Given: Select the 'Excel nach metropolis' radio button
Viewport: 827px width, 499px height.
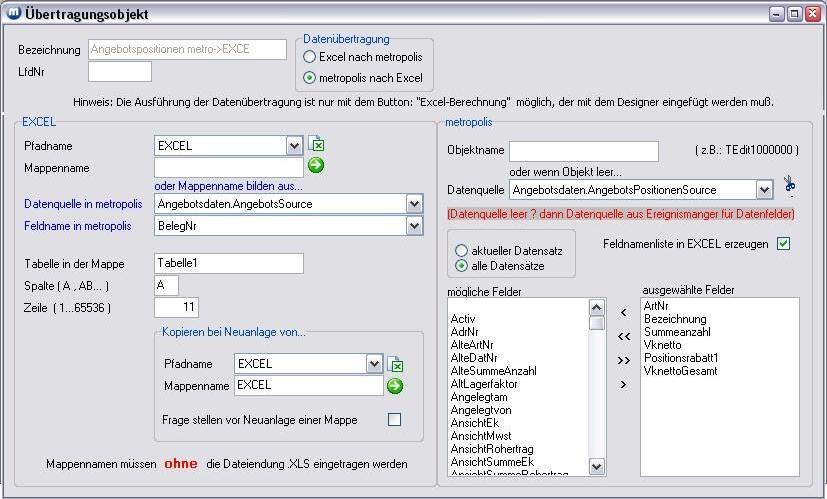Looking at the screenshot, I should point(310,57).
